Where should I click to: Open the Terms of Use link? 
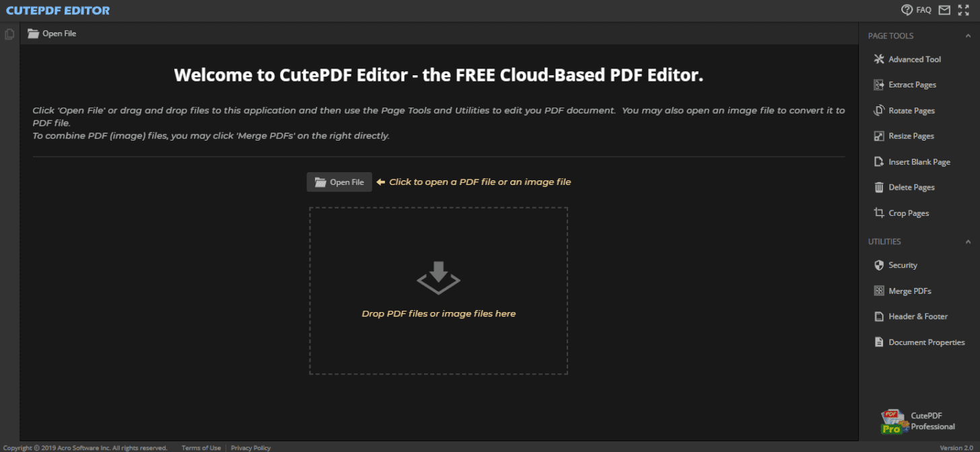click(x=201, y=448)
